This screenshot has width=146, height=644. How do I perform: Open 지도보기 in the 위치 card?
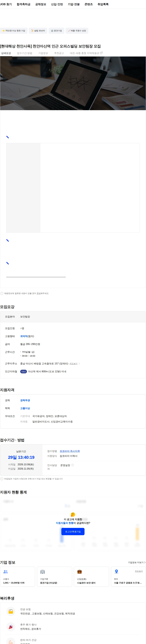[139, 571]
